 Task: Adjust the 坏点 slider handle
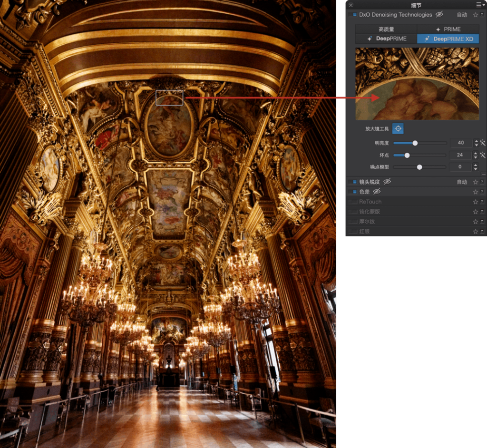point(407,155)
